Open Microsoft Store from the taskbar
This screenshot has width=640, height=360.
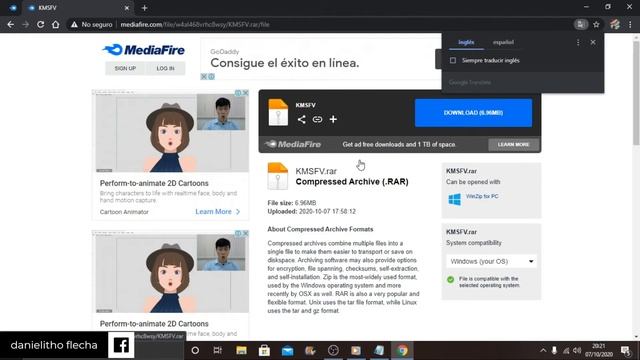pos(264,350)
